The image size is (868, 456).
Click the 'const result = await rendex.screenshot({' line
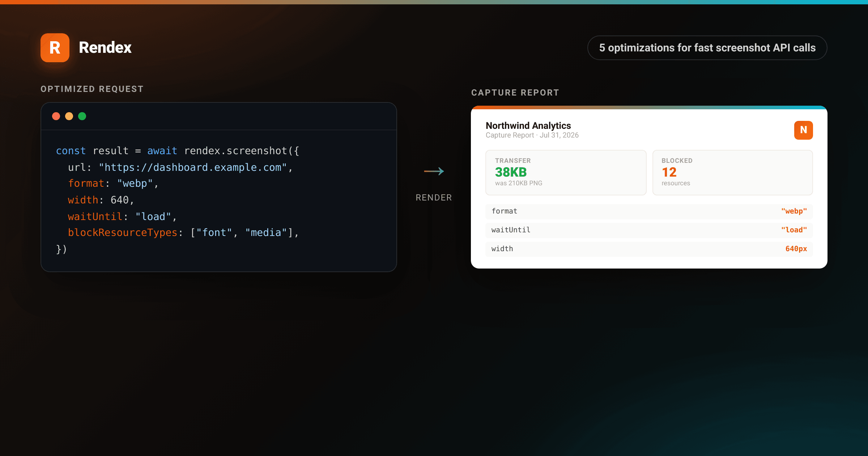[178, 151]
